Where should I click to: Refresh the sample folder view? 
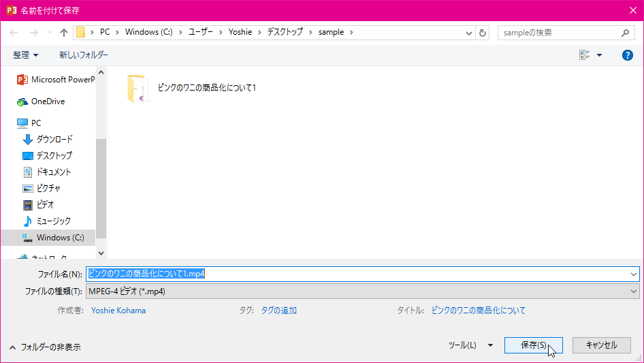[x=483, y=33]
